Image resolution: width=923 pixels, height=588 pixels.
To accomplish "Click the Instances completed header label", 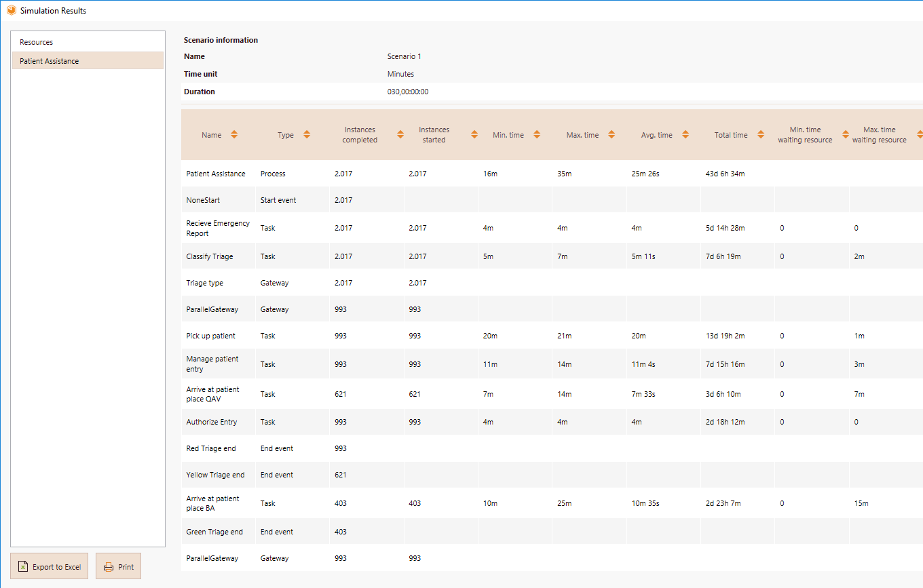I will 360,134.
